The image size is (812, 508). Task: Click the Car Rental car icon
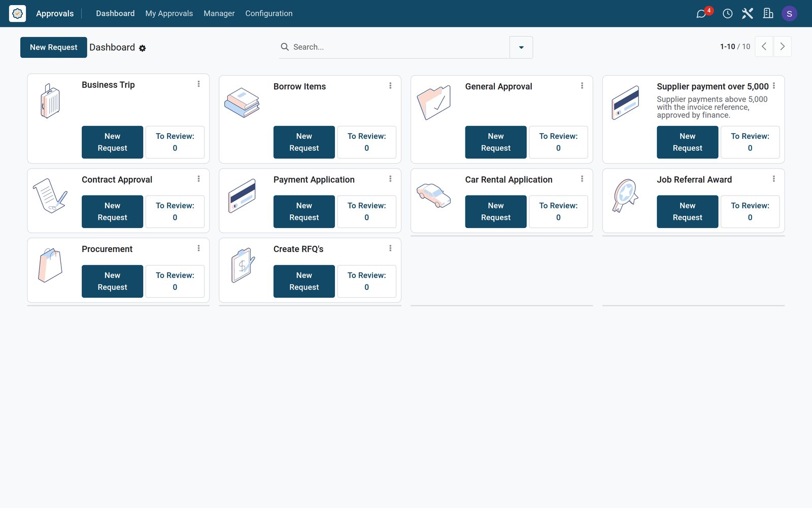(x=434, y=196)
